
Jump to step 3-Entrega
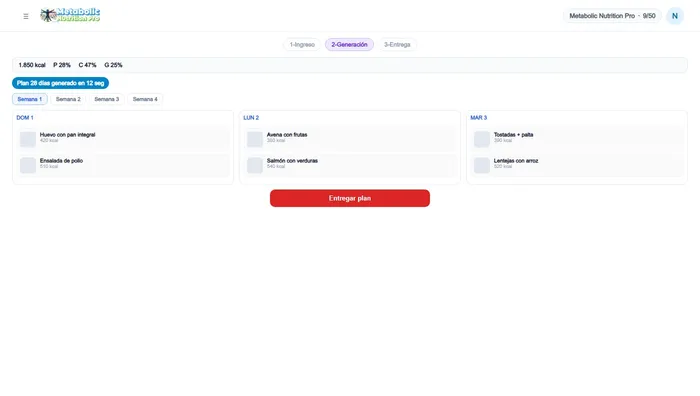pyautogui.click(x=397, y=45)
